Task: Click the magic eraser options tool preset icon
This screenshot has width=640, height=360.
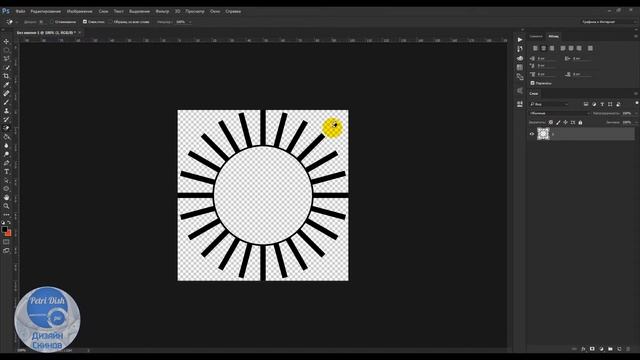Action: [x=9, y=22]
